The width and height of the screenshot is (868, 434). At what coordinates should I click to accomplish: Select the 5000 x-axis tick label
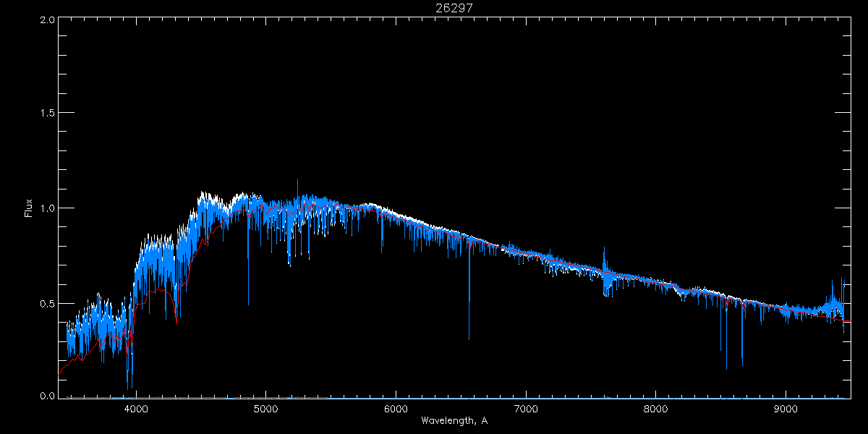tap(266, 409)
